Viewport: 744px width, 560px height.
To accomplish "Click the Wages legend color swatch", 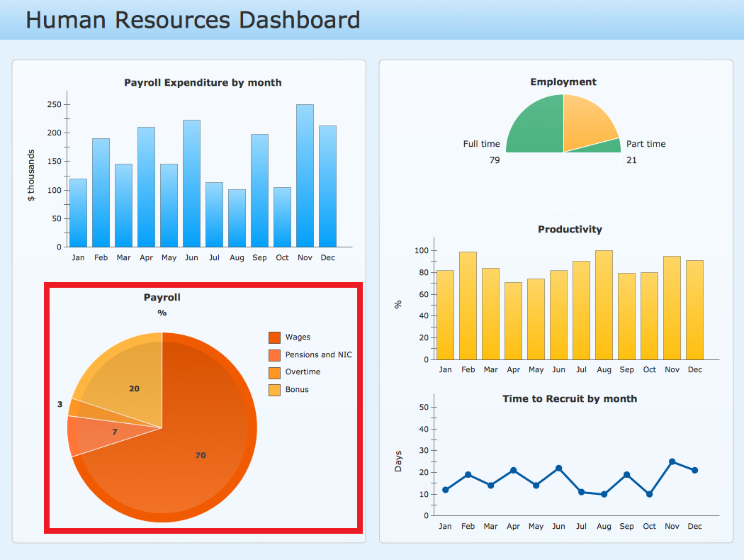I will click(274, 337).
